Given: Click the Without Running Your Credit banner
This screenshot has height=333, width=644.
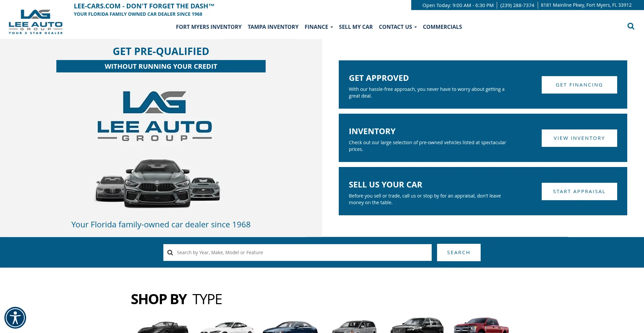Looking at the screenshot, I should pyautogui.click(x=161, y=66).
